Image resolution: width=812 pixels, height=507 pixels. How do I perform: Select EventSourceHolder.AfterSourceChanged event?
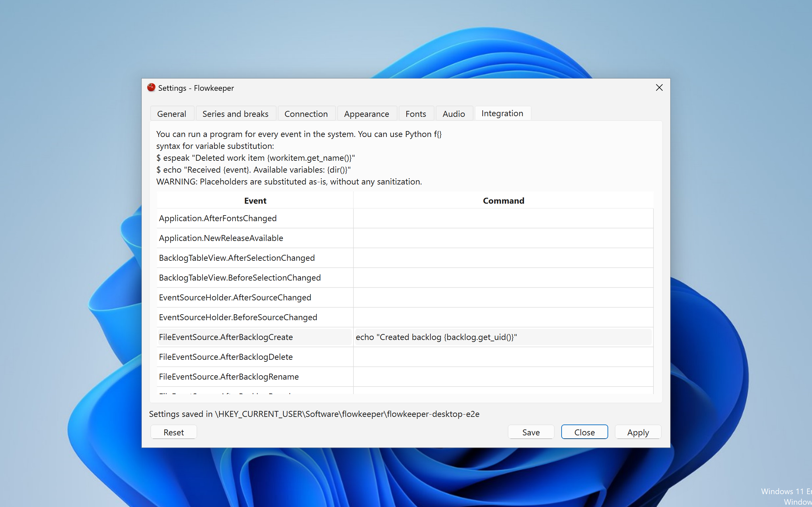click(255, 297)
